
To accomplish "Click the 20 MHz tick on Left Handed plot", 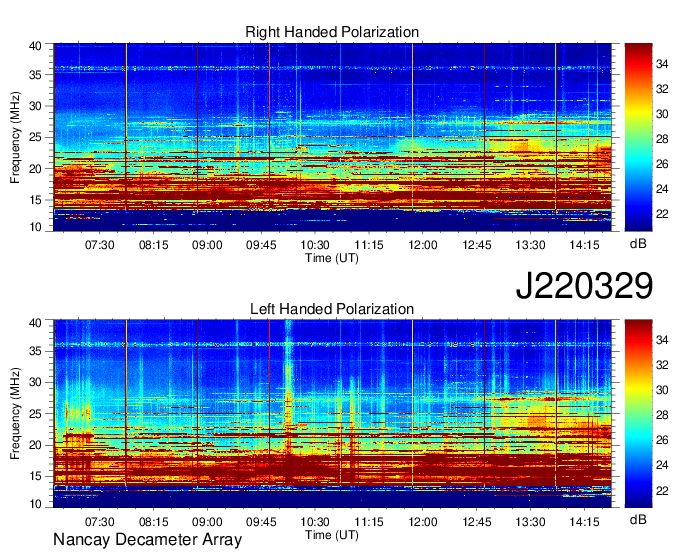I will point(36,445).
